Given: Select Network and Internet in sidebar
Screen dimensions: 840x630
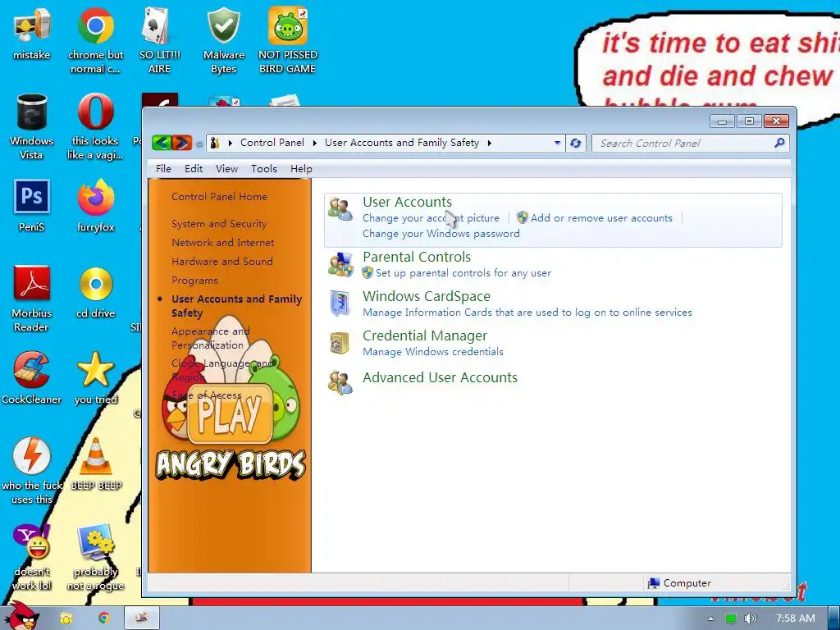Looking at the screenshot, I should click(222, 243).
